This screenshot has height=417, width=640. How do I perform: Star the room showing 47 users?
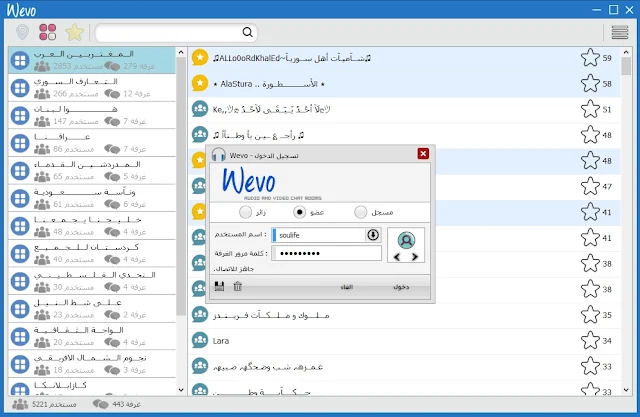pyautogui.click(x=590, y=186)
